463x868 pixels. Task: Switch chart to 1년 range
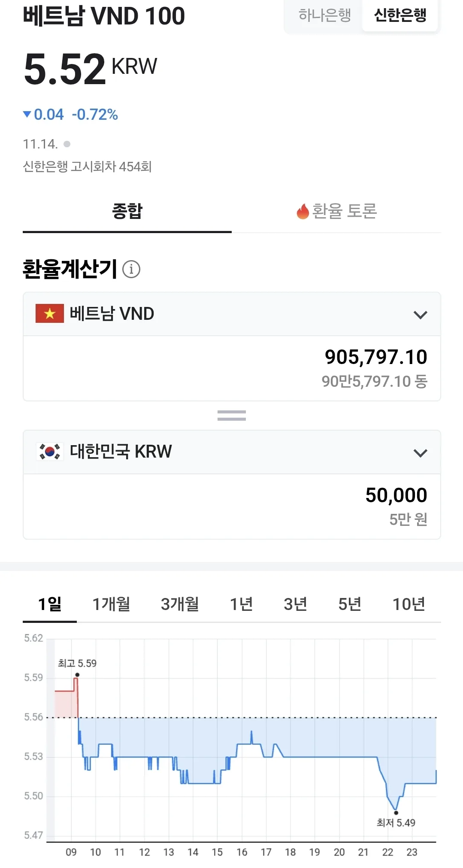click(241, 604)
